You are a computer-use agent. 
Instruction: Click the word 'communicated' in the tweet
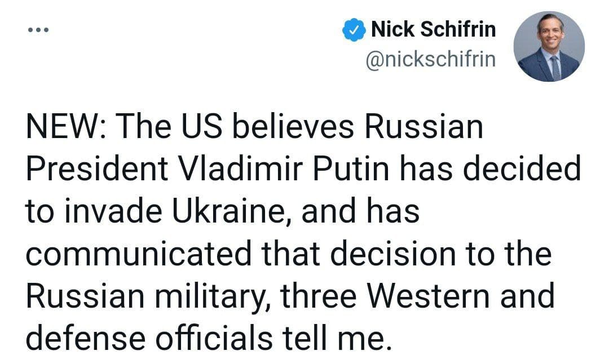coord(139,254)
